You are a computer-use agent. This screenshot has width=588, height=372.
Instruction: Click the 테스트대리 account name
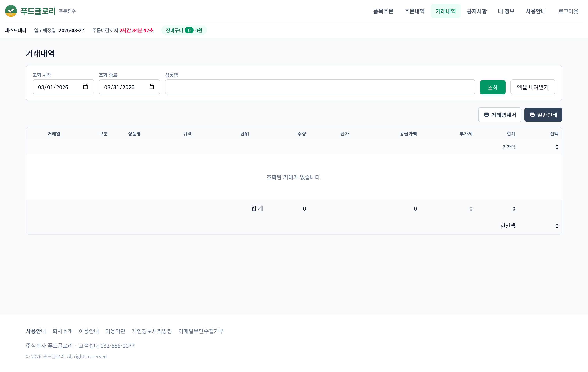tap(15, 30)
